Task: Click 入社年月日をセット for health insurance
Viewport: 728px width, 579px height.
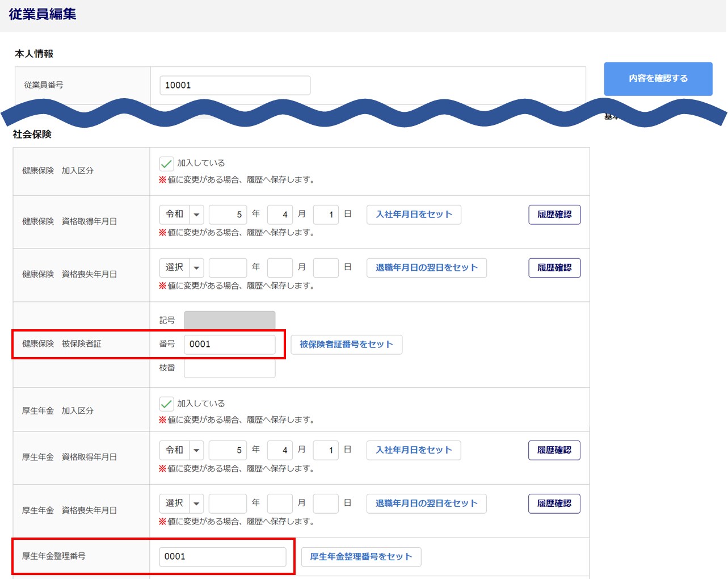Action: click(x=414, y=215)
